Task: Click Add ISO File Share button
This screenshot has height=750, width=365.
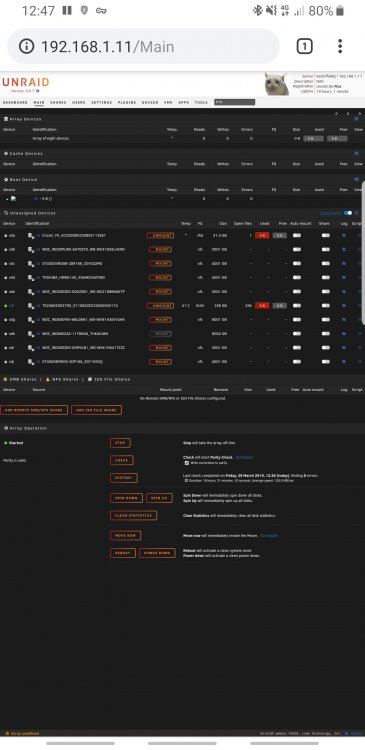Action: coord(97,410)
